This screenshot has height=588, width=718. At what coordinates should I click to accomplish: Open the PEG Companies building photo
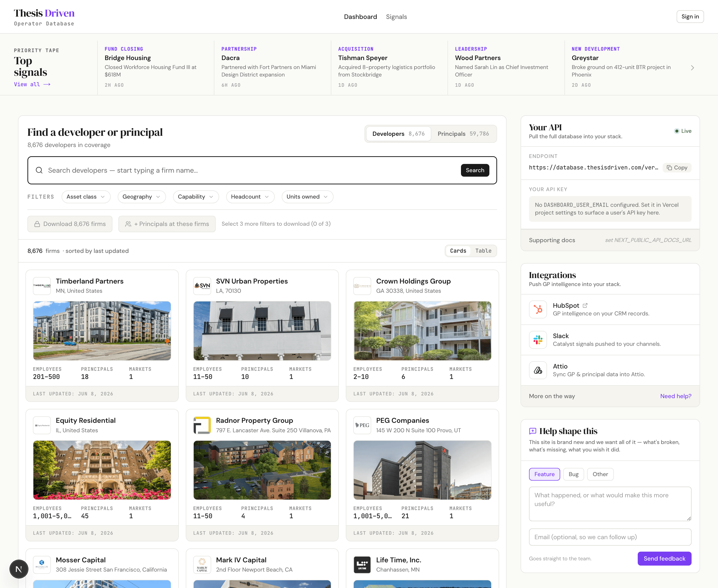(422, 470)
